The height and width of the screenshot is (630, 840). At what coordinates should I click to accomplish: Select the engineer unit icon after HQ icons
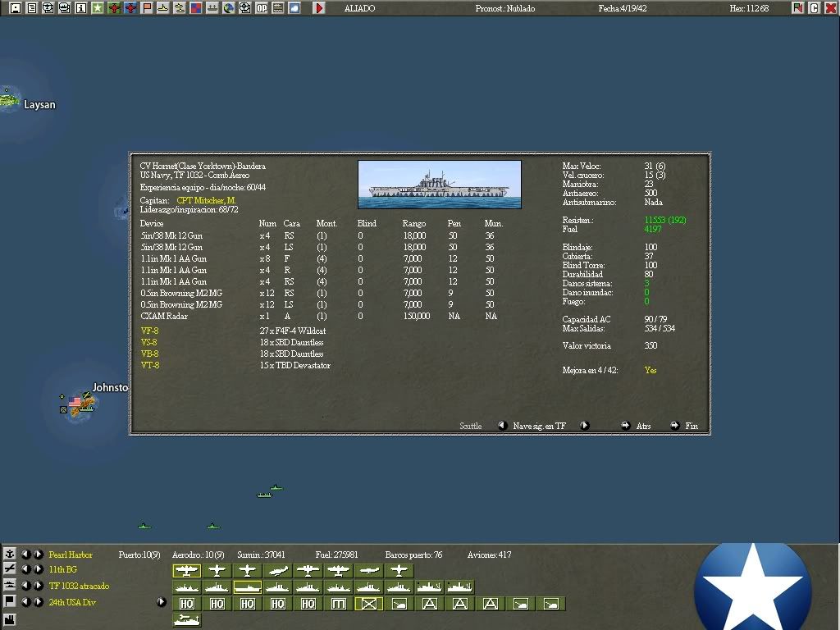[339, 604]
